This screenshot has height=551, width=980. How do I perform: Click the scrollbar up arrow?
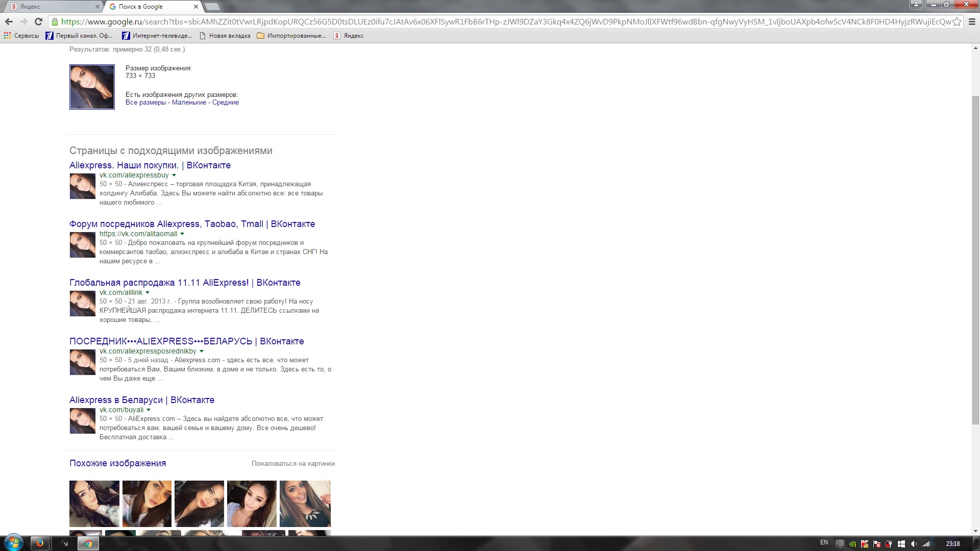point(975,47)
